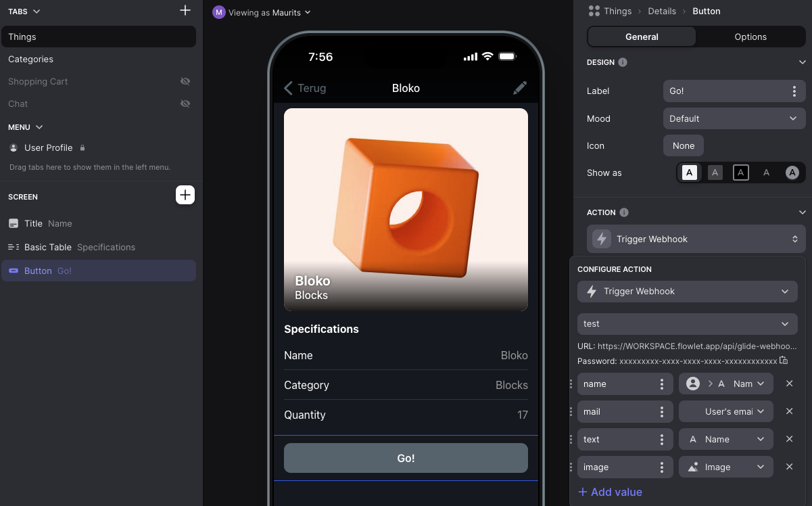Viewport: 812px width, 506px height.
Task: Add a new screen component with plus button
Action: pos(185,195)
